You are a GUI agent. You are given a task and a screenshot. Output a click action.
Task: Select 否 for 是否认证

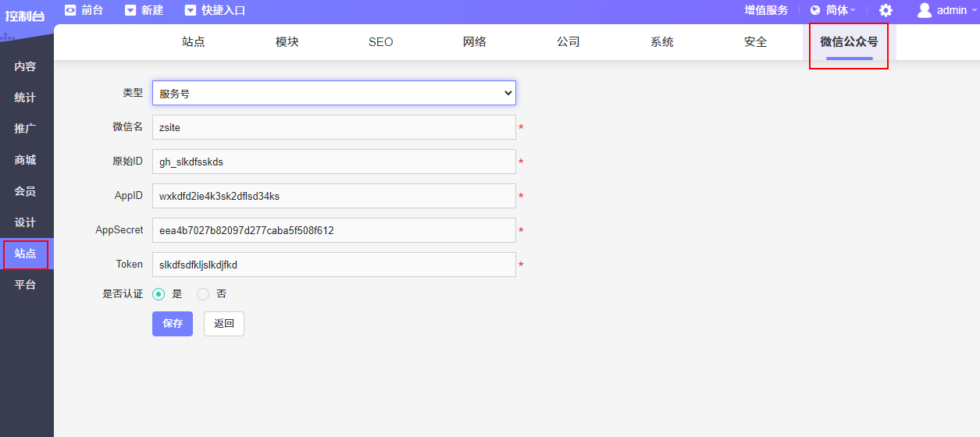tap(203, 294)
